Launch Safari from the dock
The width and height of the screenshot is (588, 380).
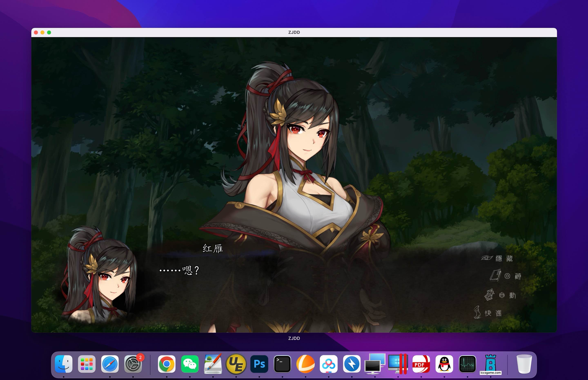tap(110, 364)
